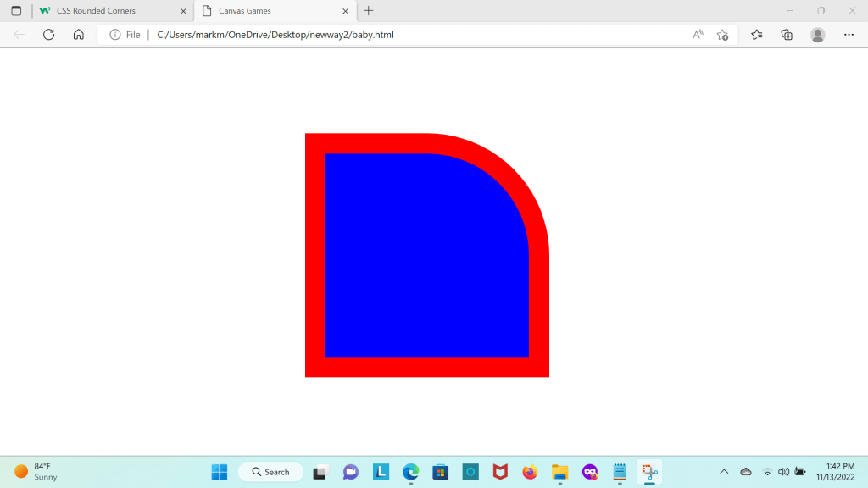Click the address bar showing baby.html
The width and height of the screenshot is (868, 488).
[407, 35]
